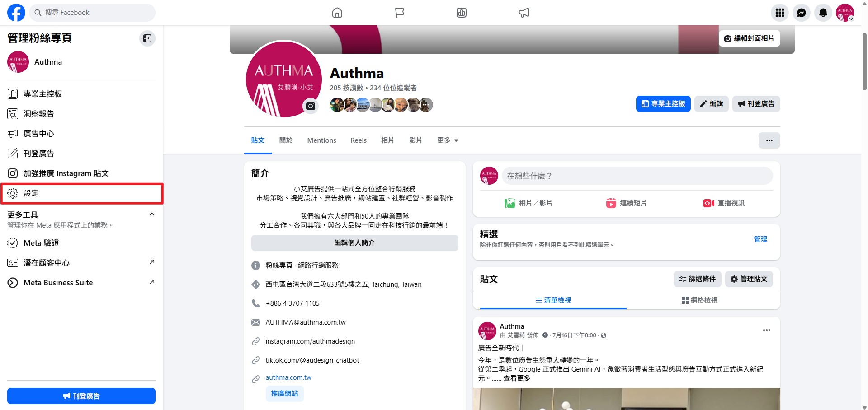Click the blue 專業主控板 button on profile
The image size is (868, 410).
point(663,104)
